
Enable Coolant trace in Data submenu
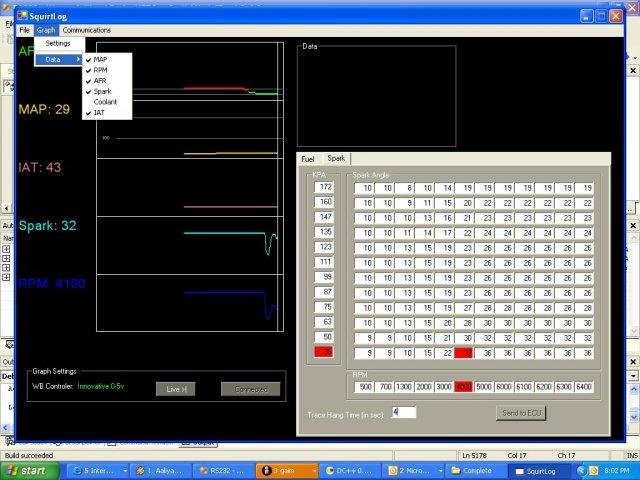click(107, 102)
